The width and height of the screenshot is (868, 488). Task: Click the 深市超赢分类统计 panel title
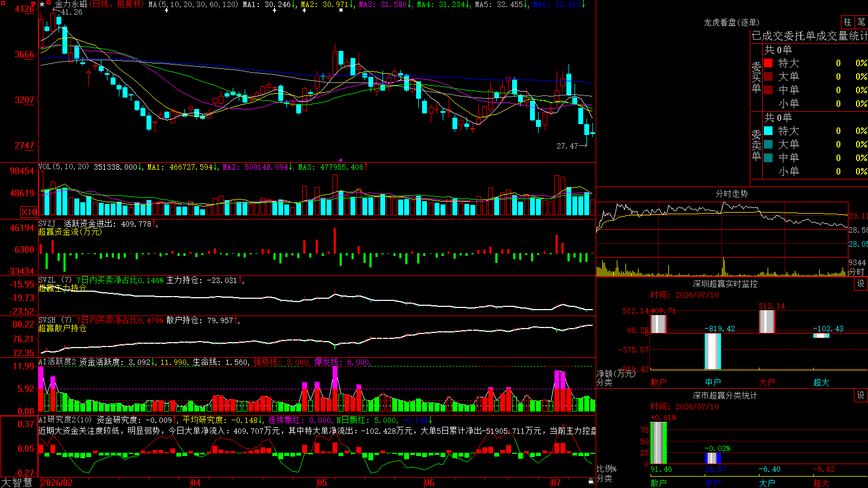click(x=725, y=395)
